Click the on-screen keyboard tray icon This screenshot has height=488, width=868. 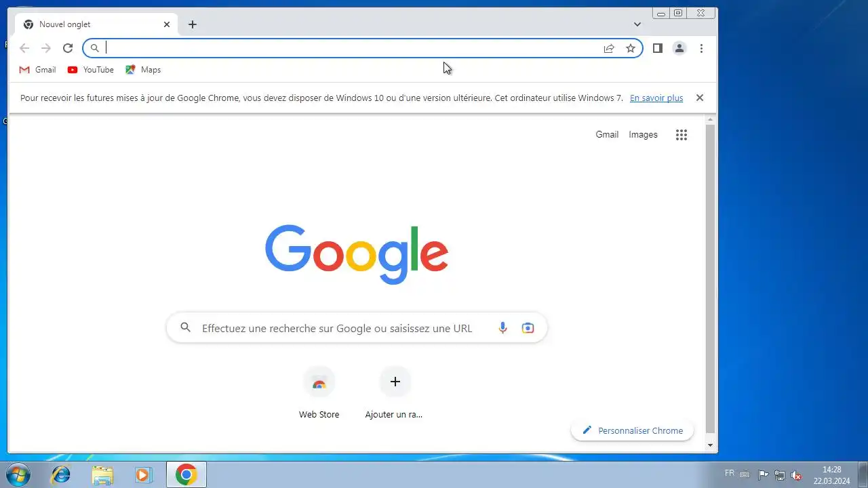pos(745,474)
